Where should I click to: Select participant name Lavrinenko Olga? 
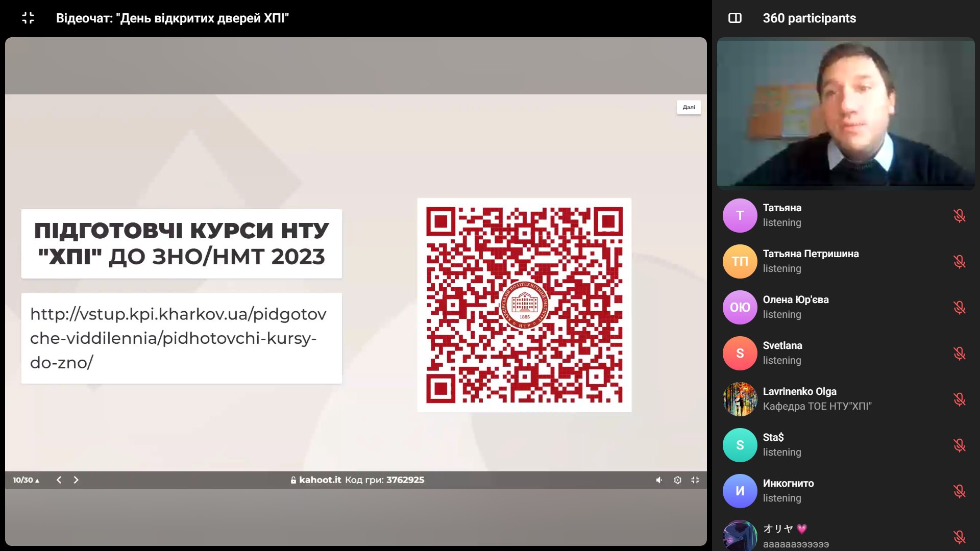pos(800,392)
